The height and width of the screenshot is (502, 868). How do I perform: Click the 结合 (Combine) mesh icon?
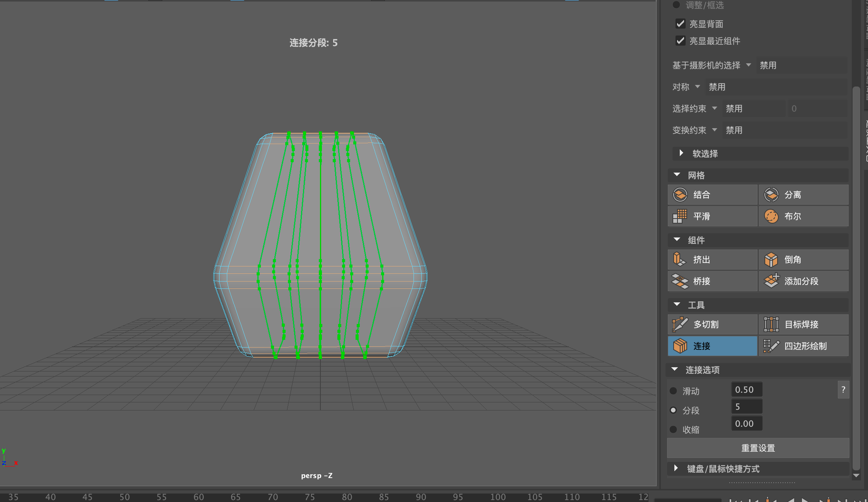[x=680, y=195]
